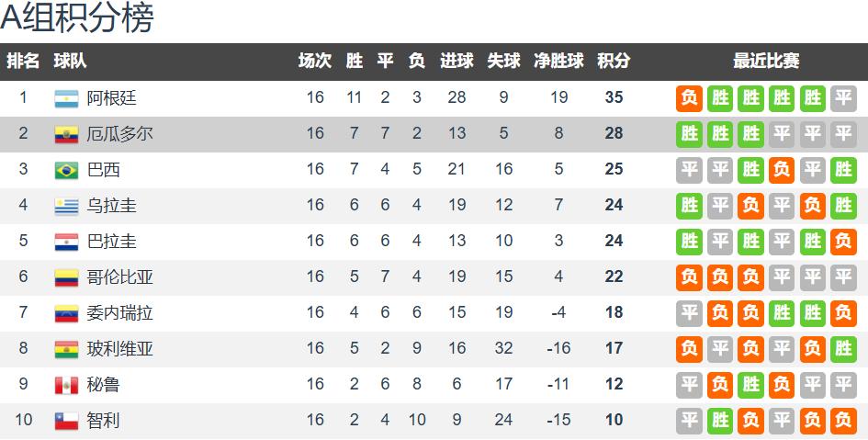Sort table by 积分 column header

(x=614, y=61)
